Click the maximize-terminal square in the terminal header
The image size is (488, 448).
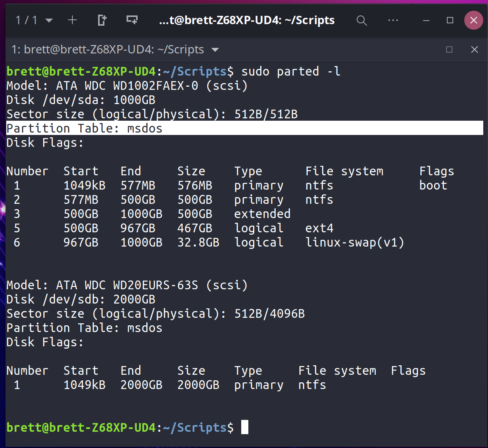[449, 49]
